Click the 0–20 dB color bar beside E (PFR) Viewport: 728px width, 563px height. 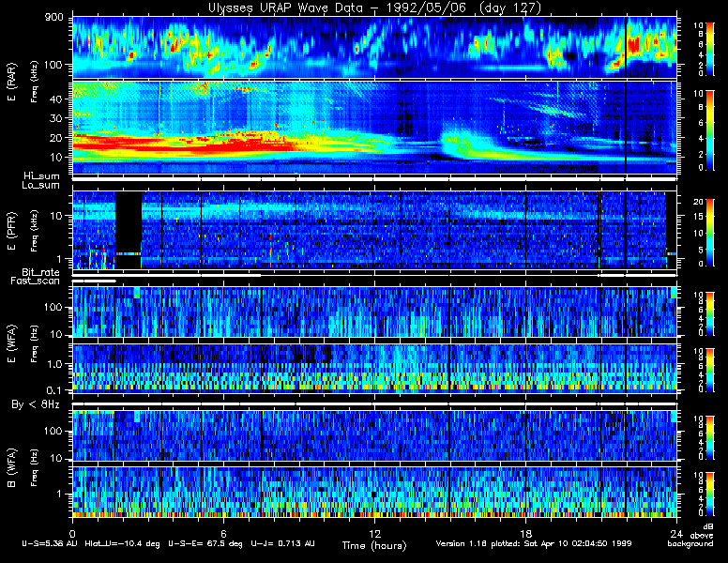710,233
